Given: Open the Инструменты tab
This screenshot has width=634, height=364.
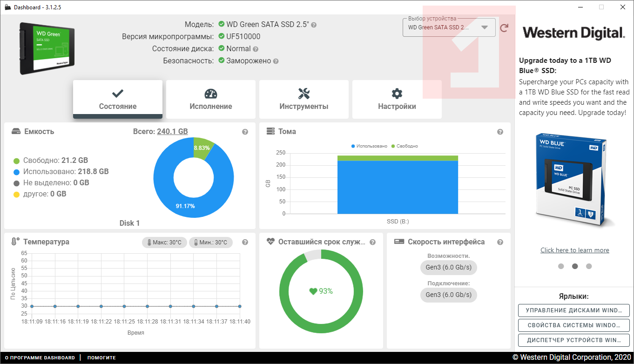Looking at the screenshot, I should click(x=304, y=99).
